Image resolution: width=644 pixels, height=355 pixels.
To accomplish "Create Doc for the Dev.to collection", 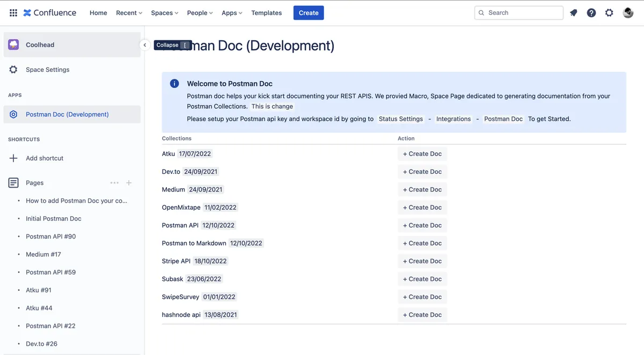I will point(422,172).
